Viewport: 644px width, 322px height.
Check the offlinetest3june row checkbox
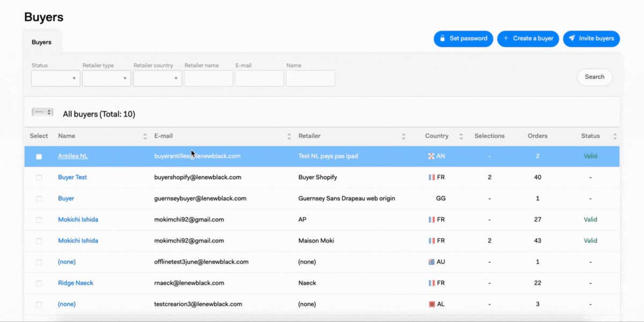pos(39,262)
